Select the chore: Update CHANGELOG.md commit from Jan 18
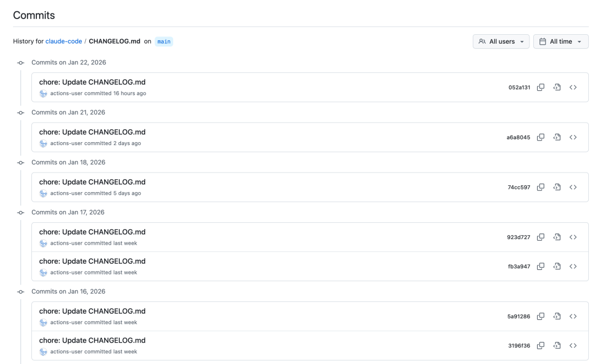605x364 pixels. click(x=92, y=181)
